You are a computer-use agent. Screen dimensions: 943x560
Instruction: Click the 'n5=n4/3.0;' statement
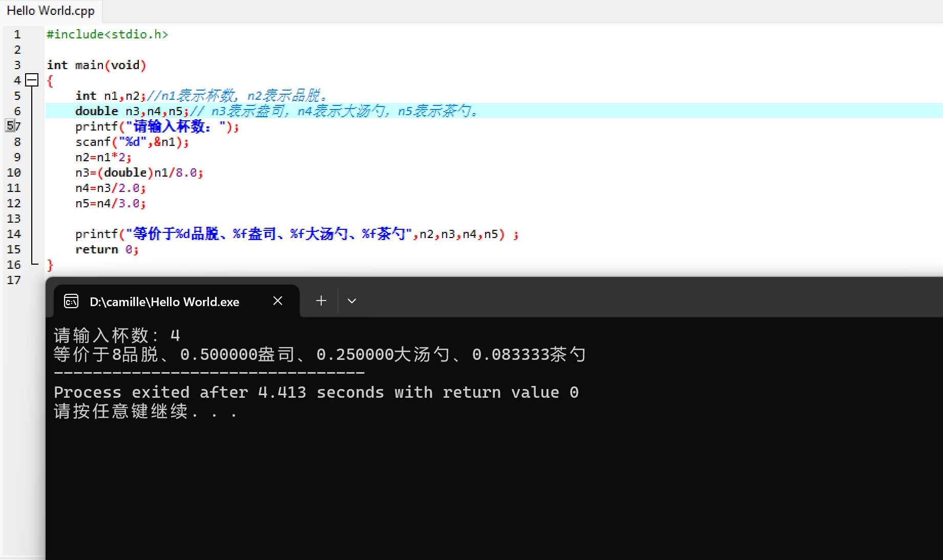click(111, 203)
